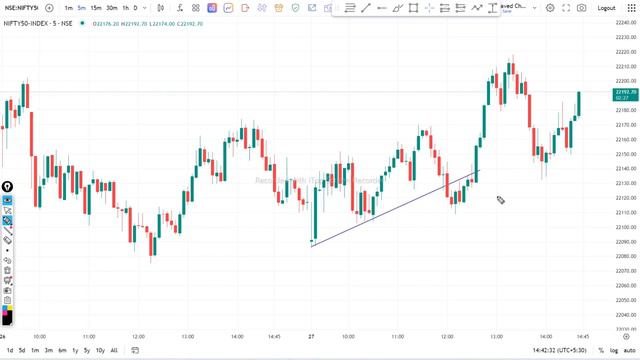
Task: Take a chart snapshot with camera icon
Action: click(582, 8)
